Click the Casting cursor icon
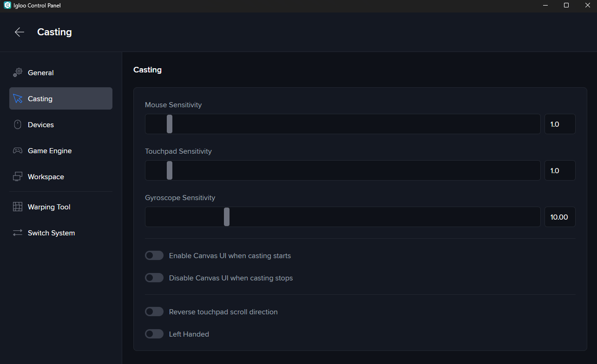 click(x=18, y=98)
